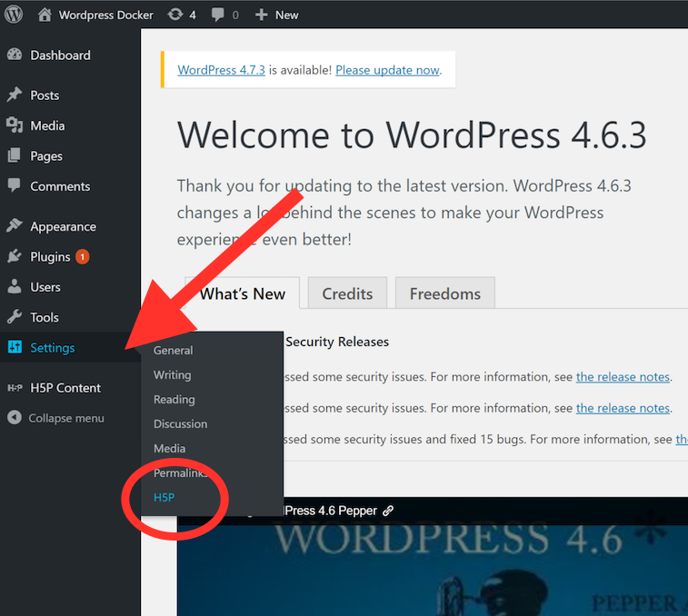This screenshot has height=616, width=688.
Task: Click the Collapse menu text
Action: click(x=66, y=419)
